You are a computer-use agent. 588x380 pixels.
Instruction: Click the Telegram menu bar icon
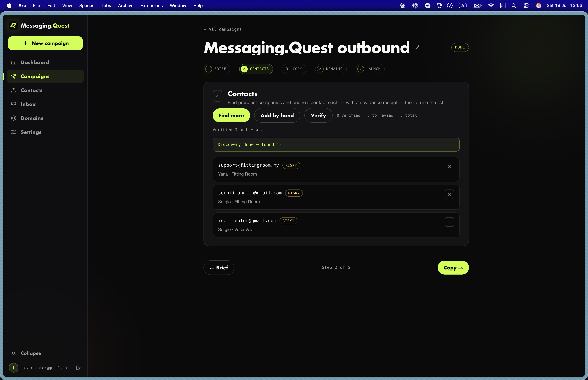428,5
